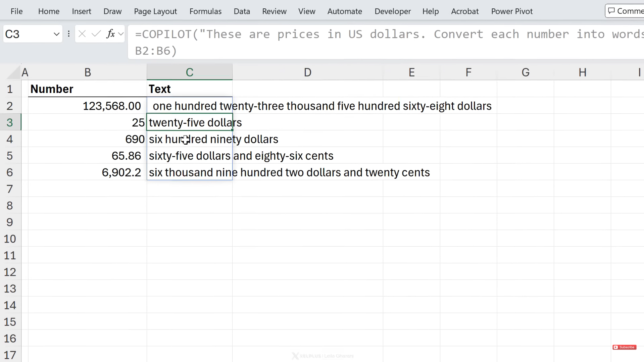Select column B header
Image resolution: width=644 pixels, height=362 pixels.
coord(88,72)
